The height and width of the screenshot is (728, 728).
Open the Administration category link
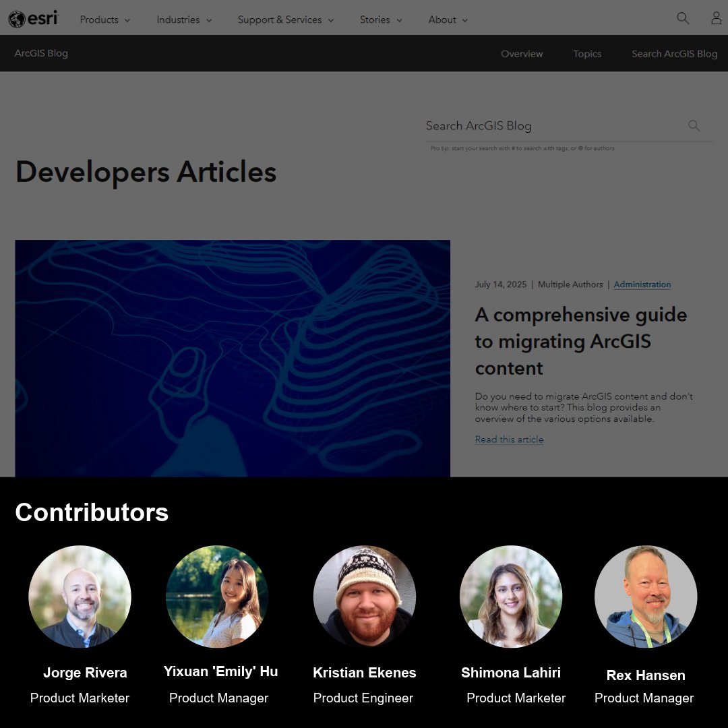pyautogui.click(x=642, y=284)
